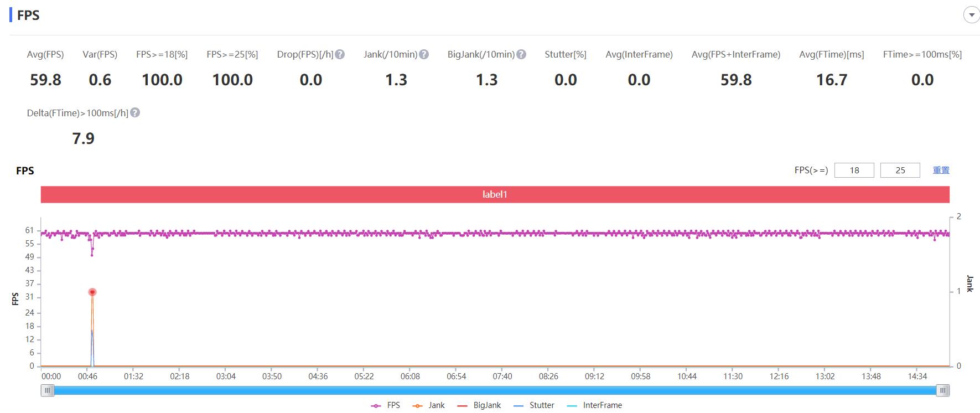Click the Avg(InterFrame) label
980x413 pixels.
tap(639, 54)
